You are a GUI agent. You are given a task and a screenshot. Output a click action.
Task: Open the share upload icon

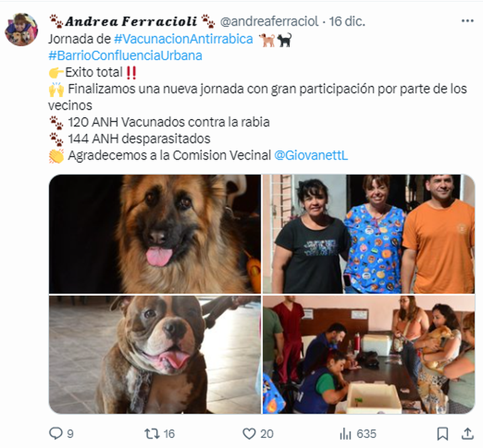(x=467, y=433)
